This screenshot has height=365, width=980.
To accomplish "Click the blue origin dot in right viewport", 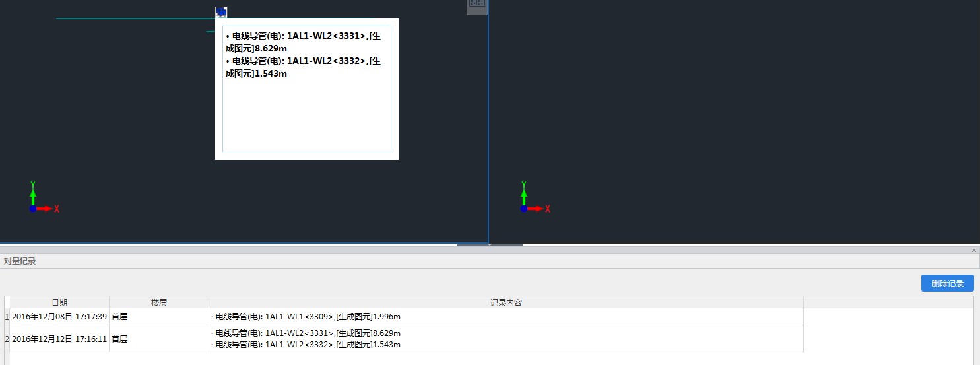I will point(523,209).
